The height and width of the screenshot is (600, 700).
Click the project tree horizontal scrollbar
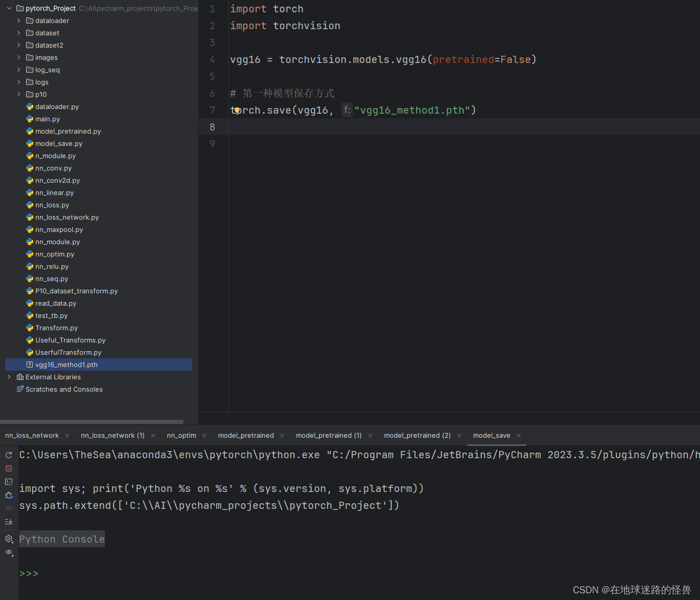[92, 422]
